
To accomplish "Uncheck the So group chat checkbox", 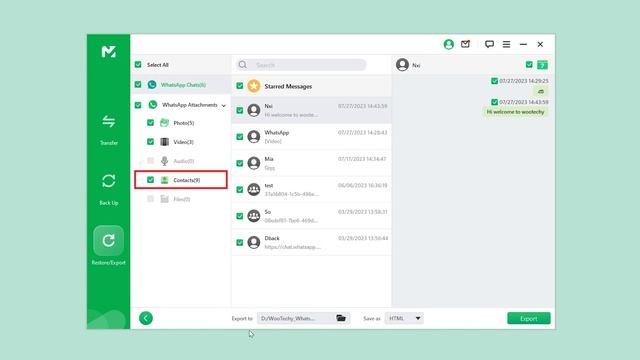I will (x=240, y=216).
